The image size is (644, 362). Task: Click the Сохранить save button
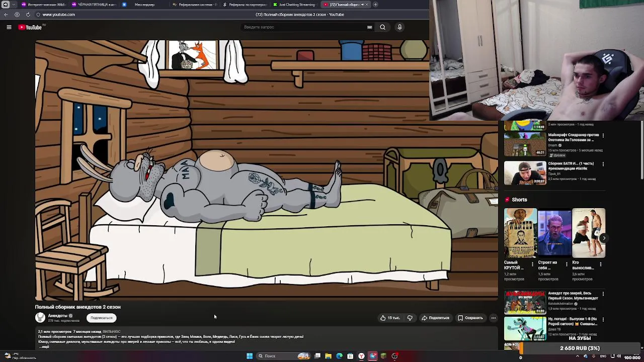[x=470, y=318]
